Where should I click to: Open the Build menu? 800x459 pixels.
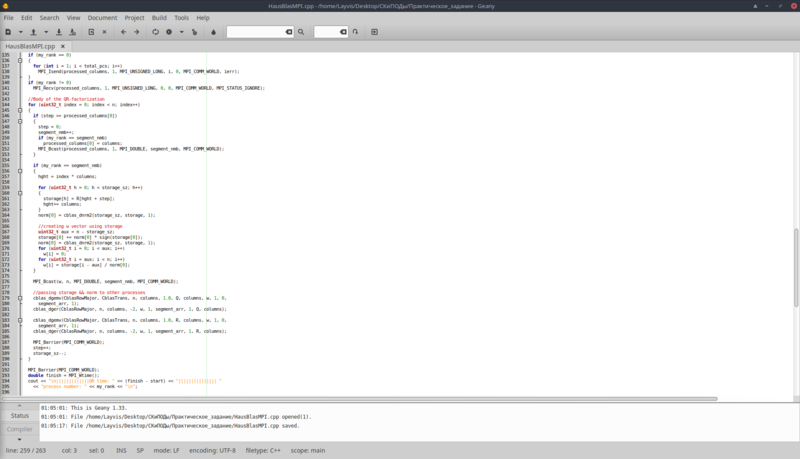tap(159, 18)
